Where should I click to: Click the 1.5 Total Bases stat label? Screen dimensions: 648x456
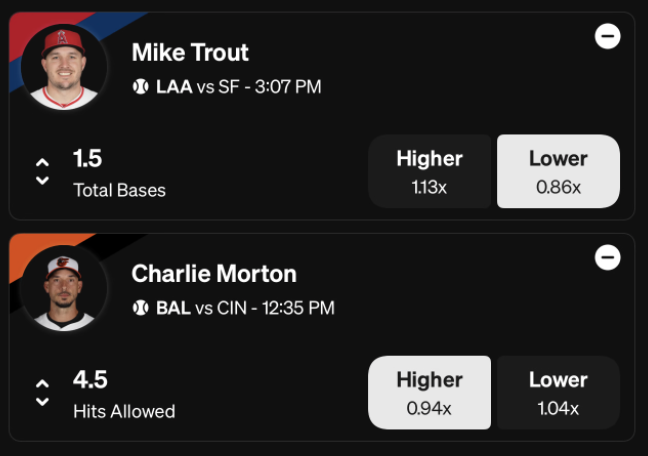[119, 173]
